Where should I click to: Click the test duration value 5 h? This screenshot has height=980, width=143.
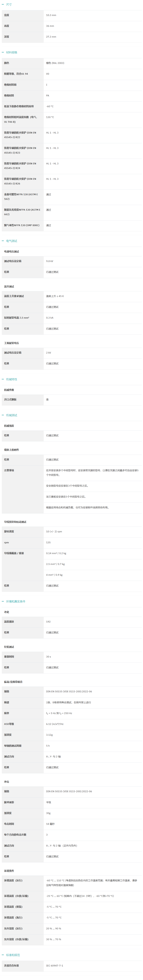click(48, 746)
